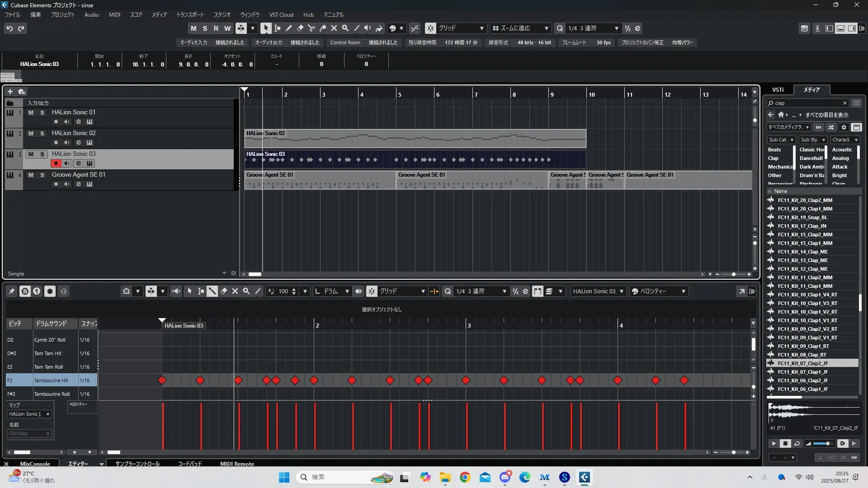Switch to the VSTi tab
The height and width of the screenshot is (488, 868).
[778, 90]
